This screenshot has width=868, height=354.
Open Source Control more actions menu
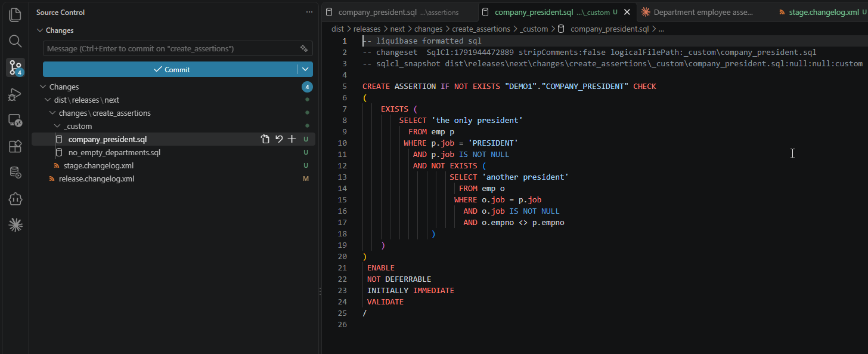click(x=309, y=12)
